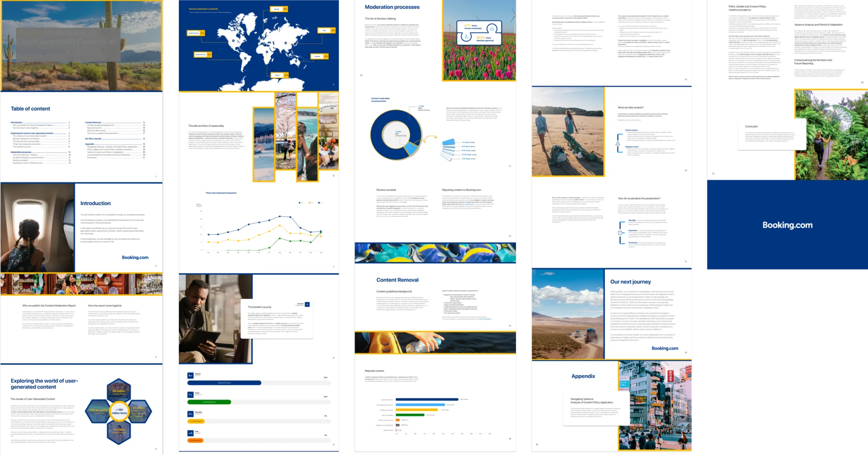The width and height of the screenshot is (868, 455).
Task: Select the 'Introduction' heading
Action: pos(95,203)
